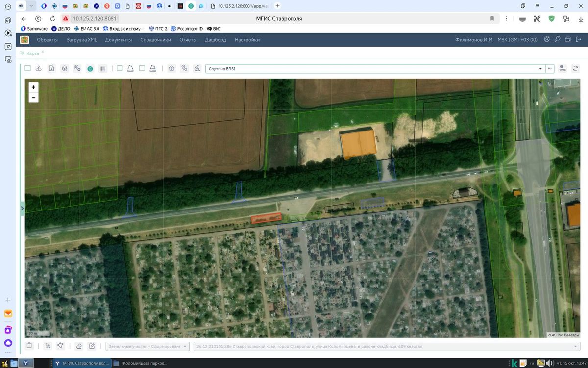Tick the checkbox before the first polygon tool

[x=120, y=69]
